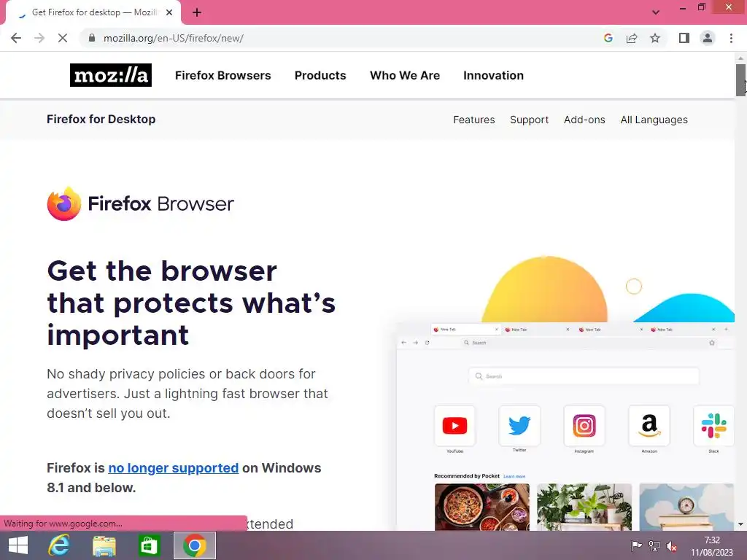The height and width of the screenshot is (560, 747).
Task: Click the forward navigation arrow
Action: [39, 38]
